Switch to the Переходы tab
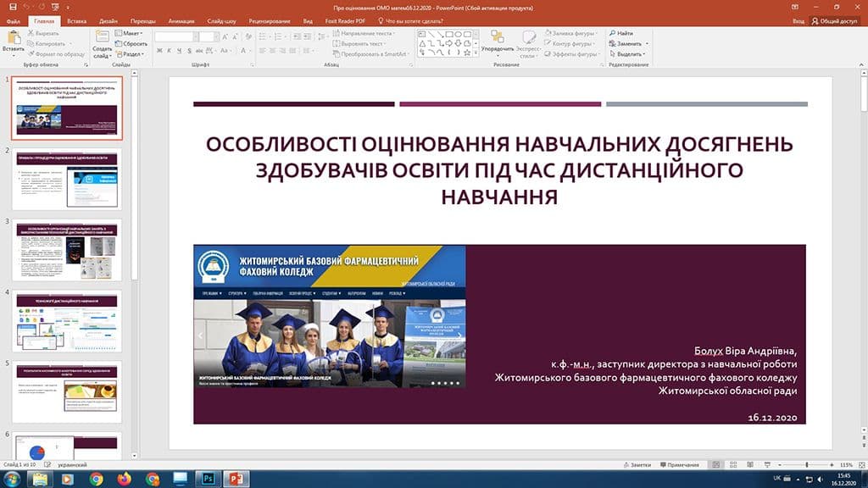Viewport: 868px width, 488px height. pyautogui.click(x=142, y=21)
